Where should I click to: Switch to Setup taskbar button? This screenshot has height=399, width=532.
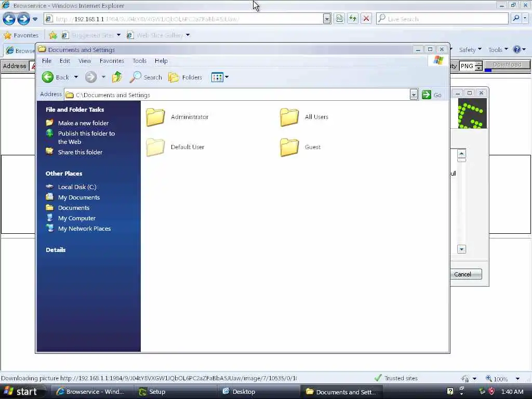tap(175, 392)
